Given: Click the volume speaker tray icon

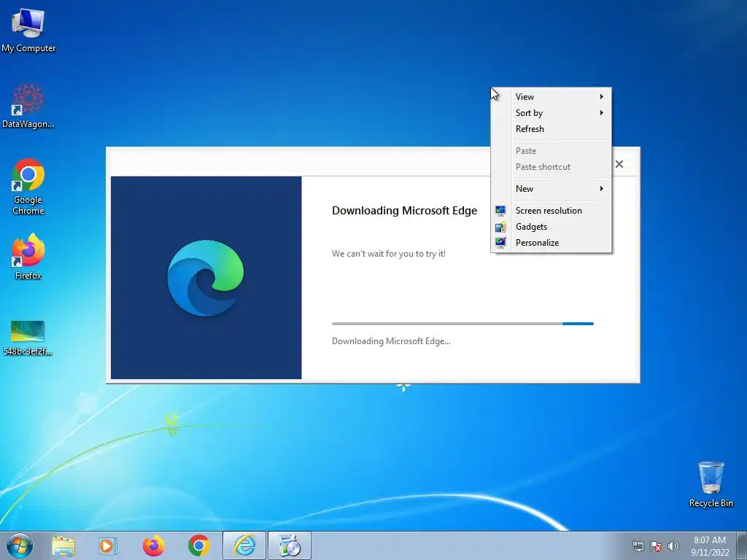Looking at the screenshot, I should [x=673, y=546].
